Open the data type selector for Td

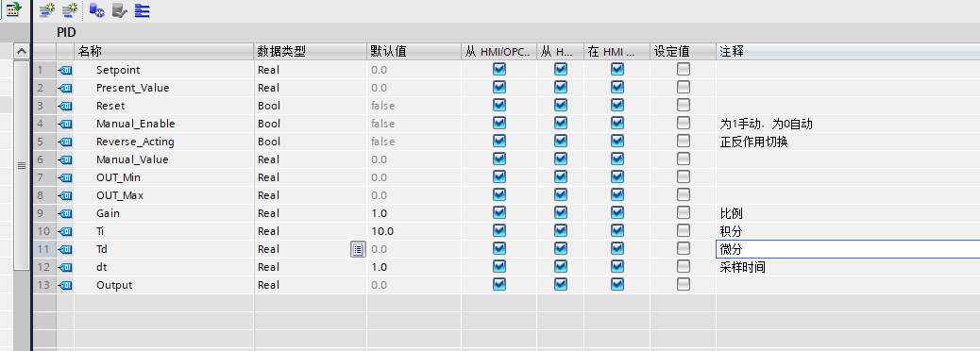[x=358, y=250]
